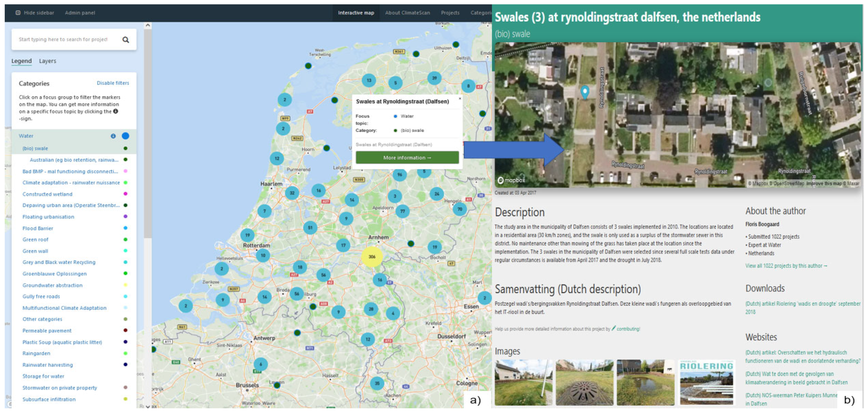Click the Water info sign icon
Screen dimensions: 868x413
pyautogui.click(x=113, y=136)
